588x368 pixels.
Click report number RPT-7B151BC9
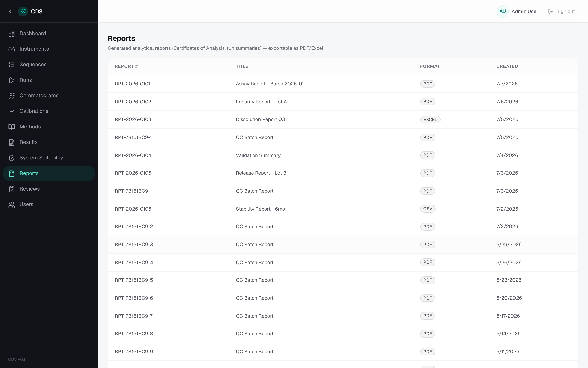(x=131, y=191)
